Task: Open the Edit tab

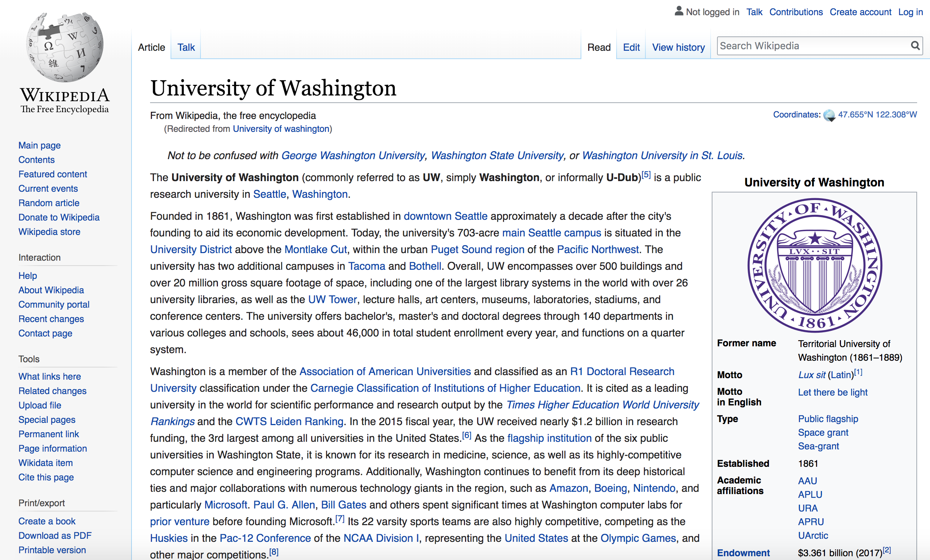Action: 631,47
